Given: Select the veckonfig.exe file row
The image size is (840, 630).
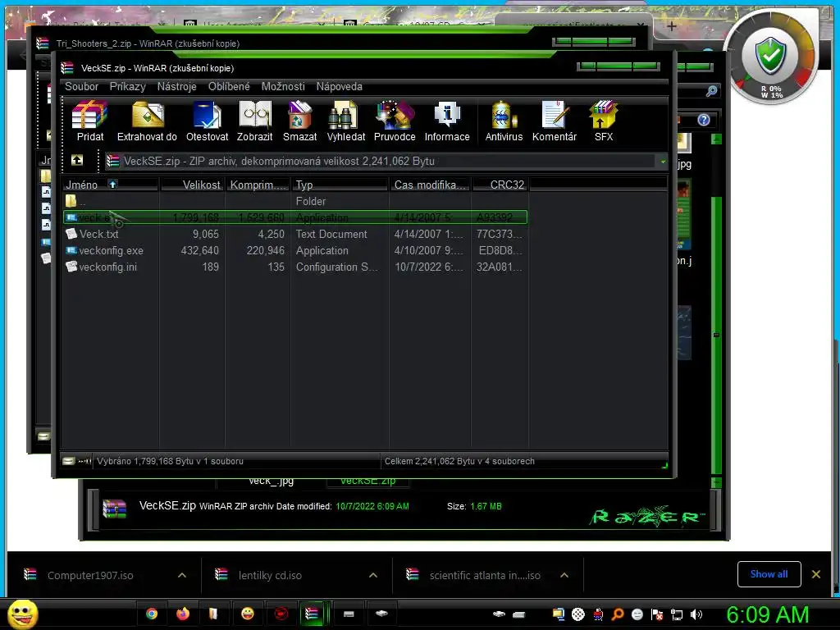Looking at the screenshot, I should coord(295,251).
